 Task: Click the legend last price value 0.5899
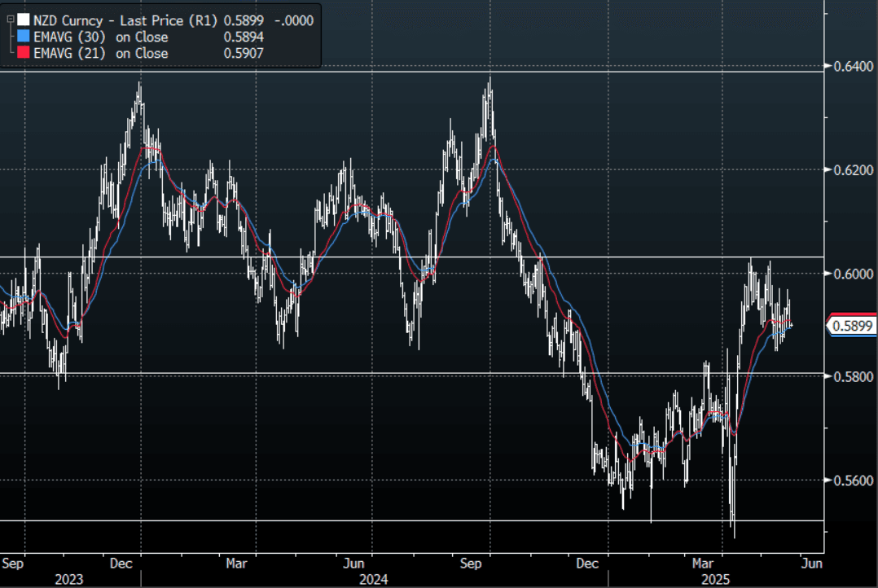pyautogui.click(x=244, y=20)
